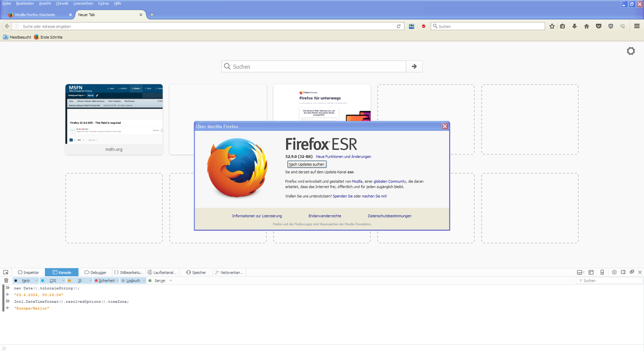Click Nach Updates suchen button
Image resolution: width=644 pixels, height=352 pixels.
tap(307, 164)
